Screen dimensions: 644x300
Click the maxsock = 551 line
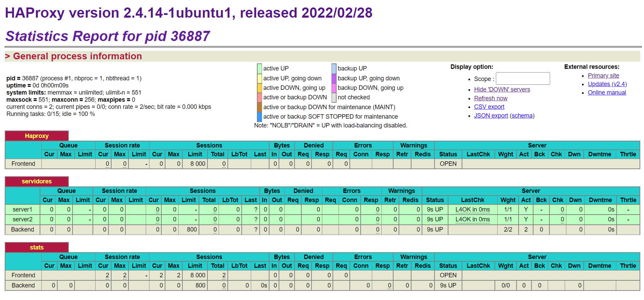[x=71, y=100]
